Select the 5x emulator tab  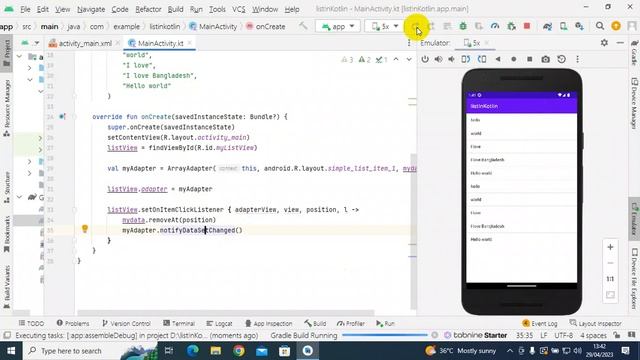476,43
